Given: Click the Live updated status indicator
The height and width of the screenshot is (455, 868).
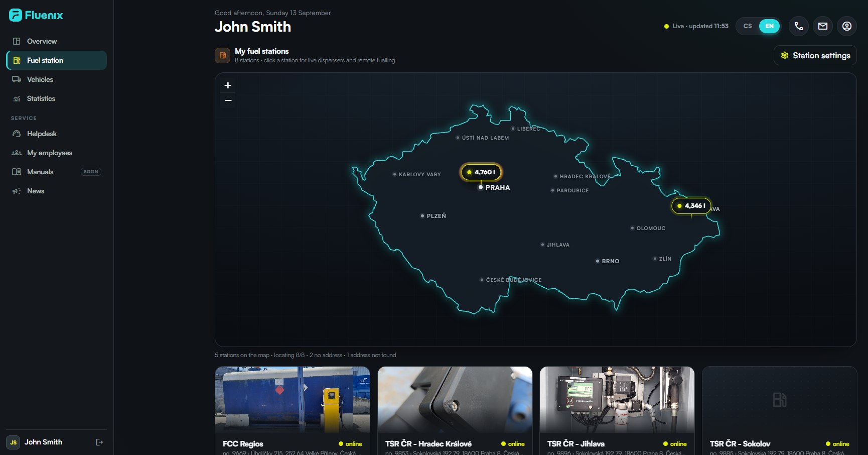Looking at the screenshot, I should pos(696,26).
